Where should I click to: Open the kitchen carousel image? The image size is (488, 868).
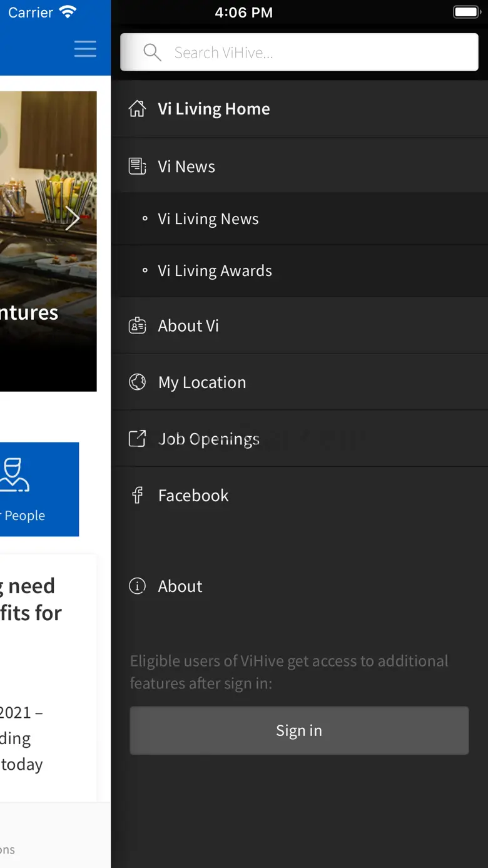(48, 241)
